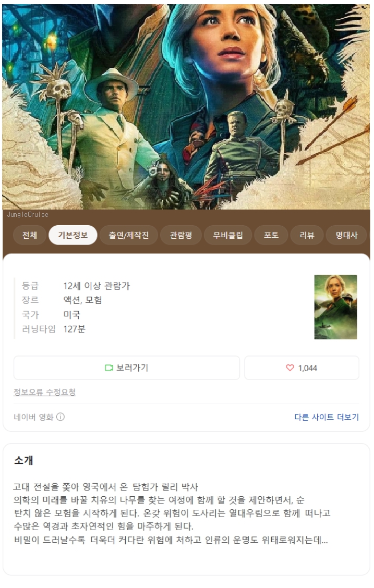Image resolution: width=374 pixels, height=588 pixels.
Task: Click the 네이버 영화 source label
Action: coord(34,417)
